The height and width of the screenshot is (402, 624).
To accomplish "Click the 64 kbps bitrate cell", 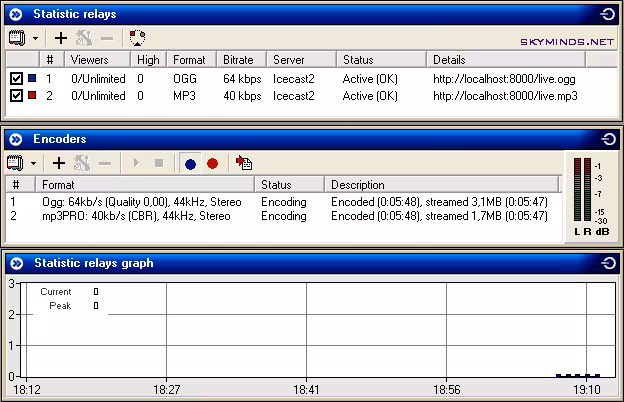I will pyautogui.click(x=242, y=79).
